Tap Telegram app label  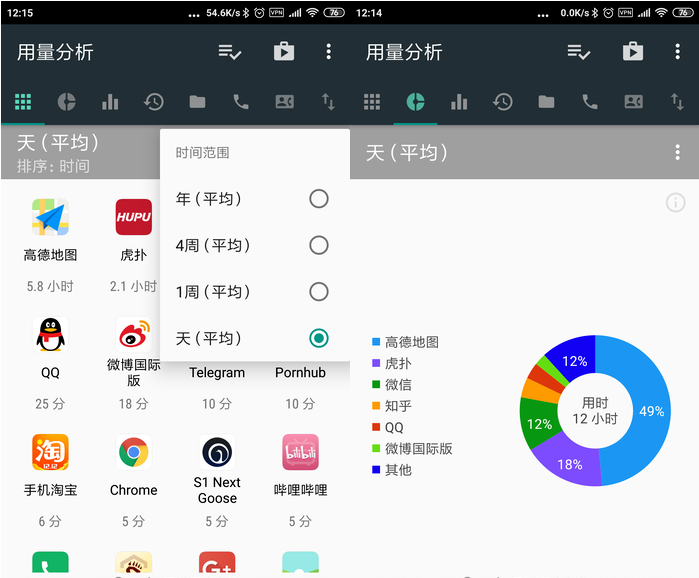coord(217,373)
